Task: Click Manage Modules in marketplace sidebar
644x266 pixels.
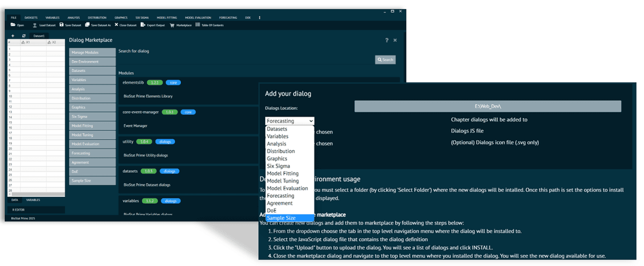Action: pos(92,52)
